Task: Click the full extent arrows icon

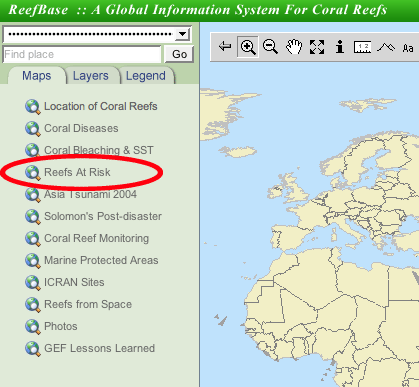Action: pos(317,47)
